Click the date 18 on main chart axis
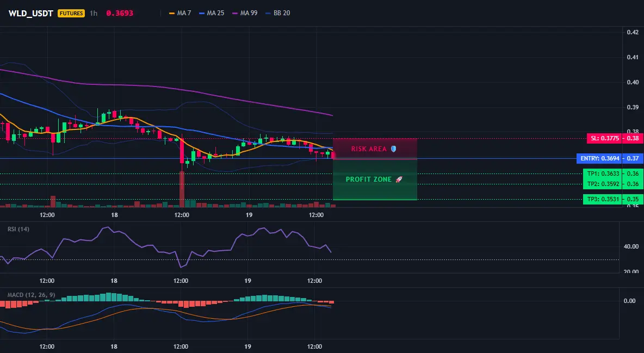The width and height of the screenshot is (644, 353). 114,215
